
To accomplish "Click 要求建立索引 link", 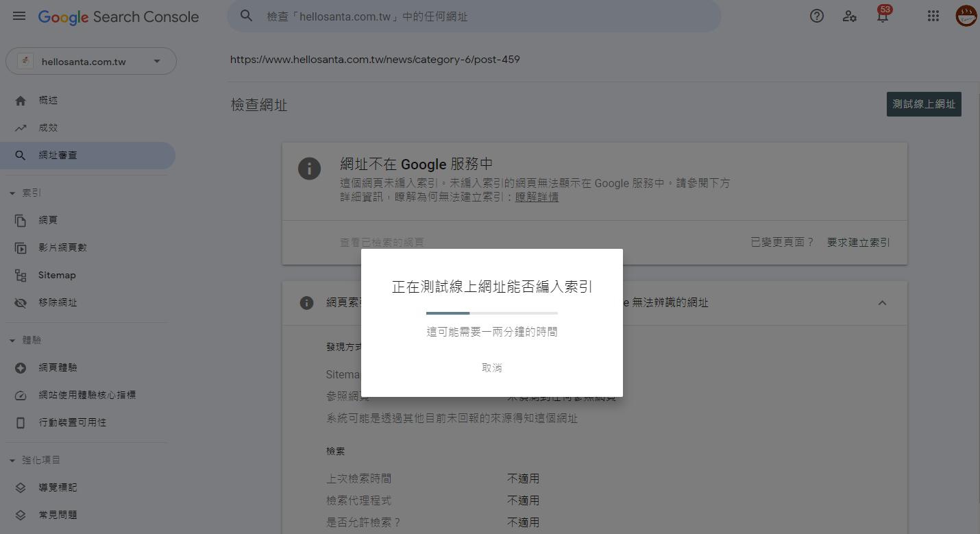I will click(859, 242).
